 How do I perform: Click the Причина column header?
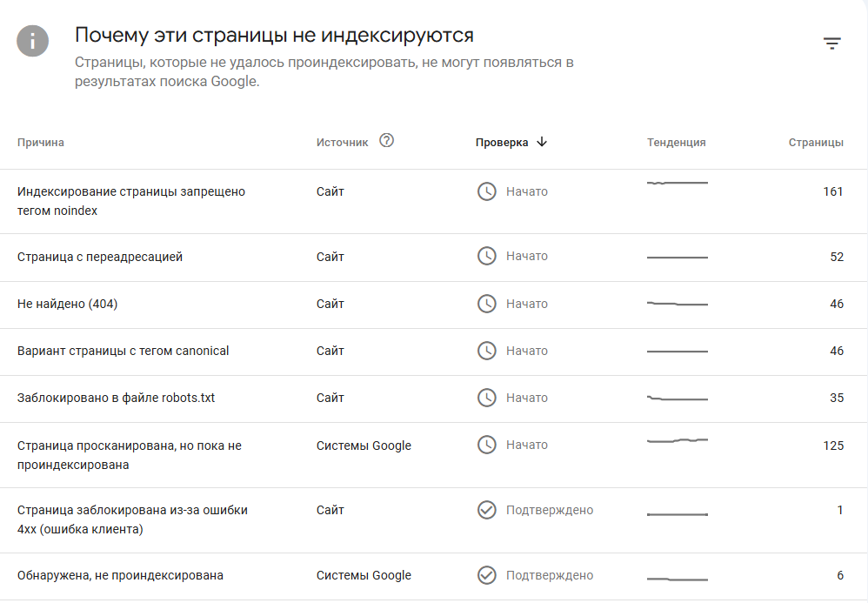click(x=41, y=143)
